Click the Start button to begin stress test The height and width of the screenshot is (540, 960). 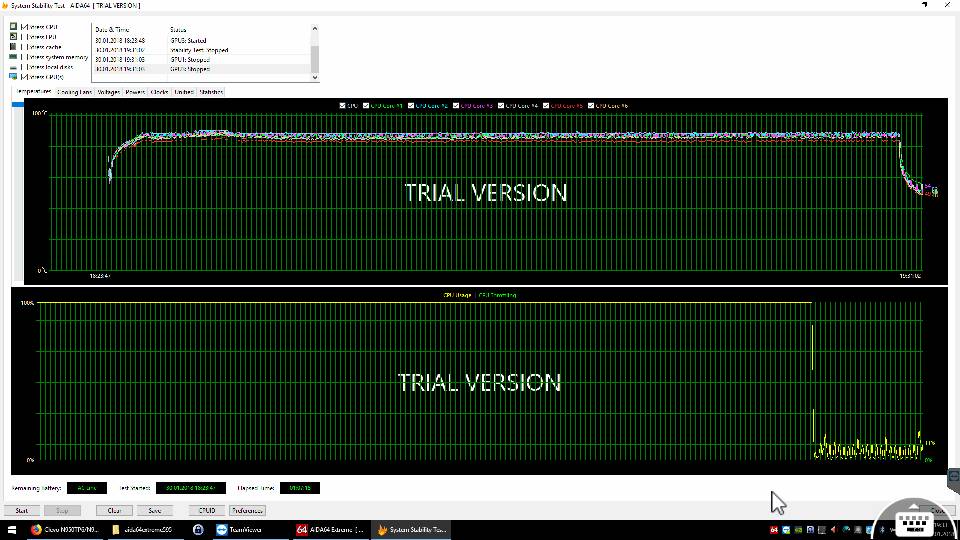pos(22,510)
